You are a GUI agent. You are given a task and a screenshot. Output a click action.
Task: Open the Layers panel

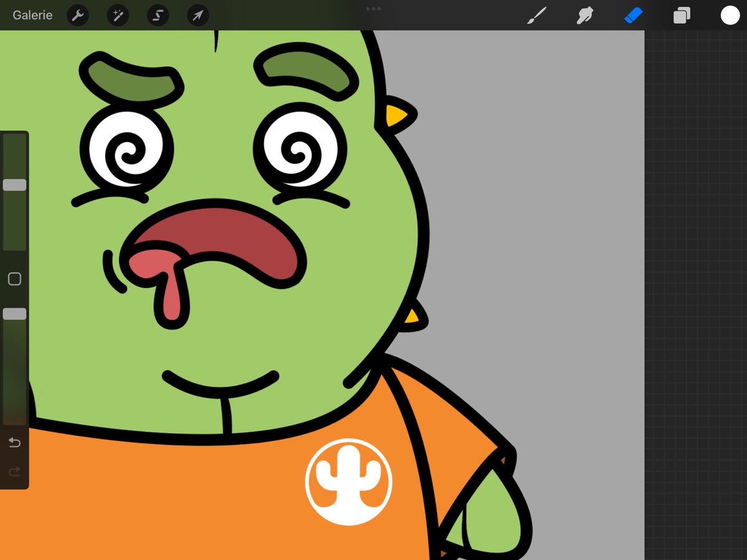pos(682,16)
